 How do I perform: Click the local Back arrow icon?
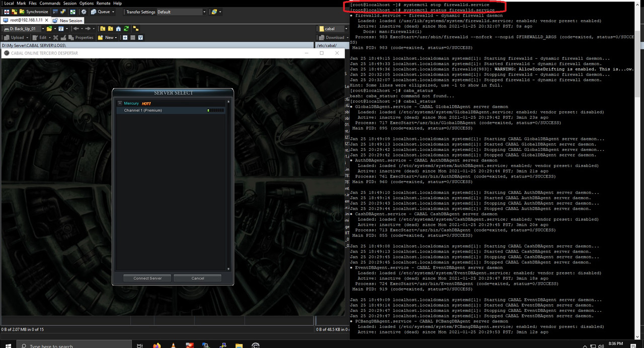tap(75, 29)
